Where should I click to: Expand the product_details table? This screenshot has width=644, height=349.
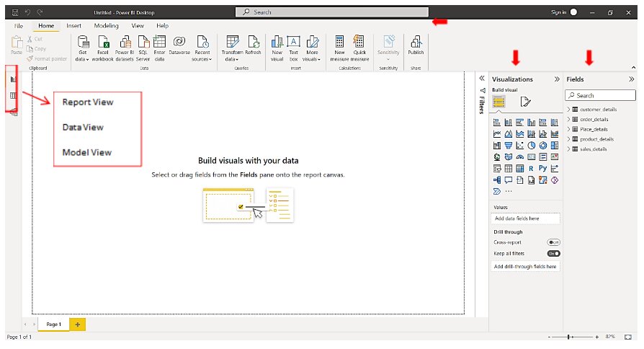[x=568, y=139]
